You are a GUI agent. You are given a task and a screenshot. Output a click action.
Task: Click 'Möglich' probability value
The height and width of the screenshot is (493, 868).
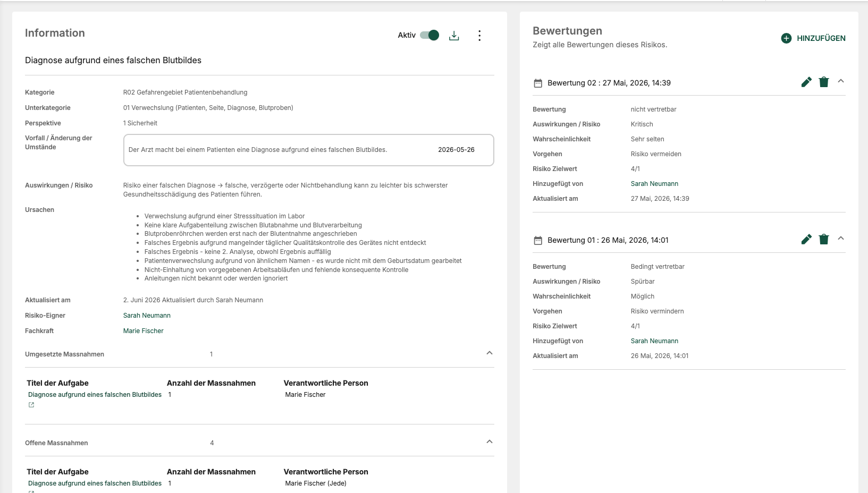tap(643, 296)
